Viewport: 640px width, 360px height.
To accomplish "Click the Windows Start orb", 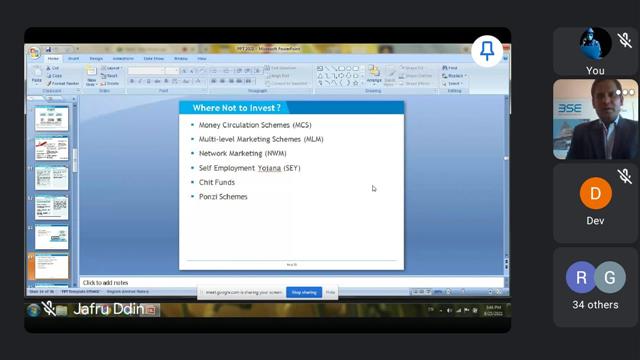I will click(x=33, y=310).
